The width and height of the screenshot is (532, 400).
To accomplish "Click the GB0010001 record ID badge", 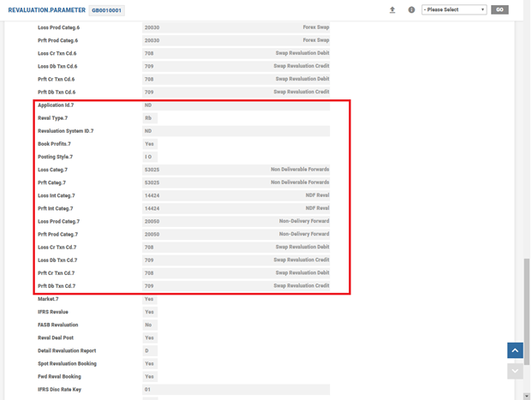I will point(107,10).
